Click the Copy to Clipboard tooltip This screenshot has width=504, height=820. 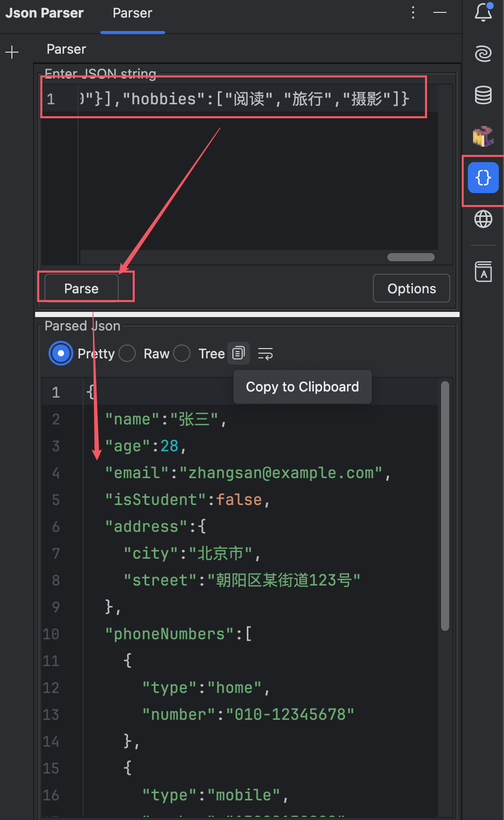303,387
